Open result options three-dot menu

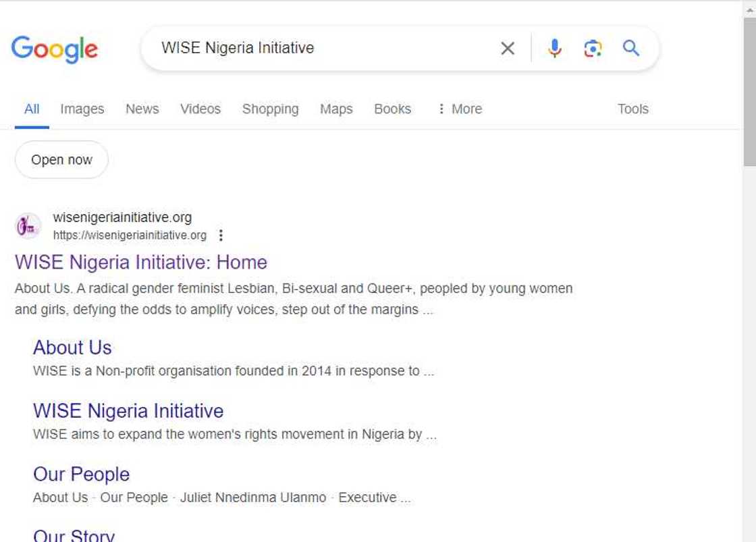coord(221,236)
